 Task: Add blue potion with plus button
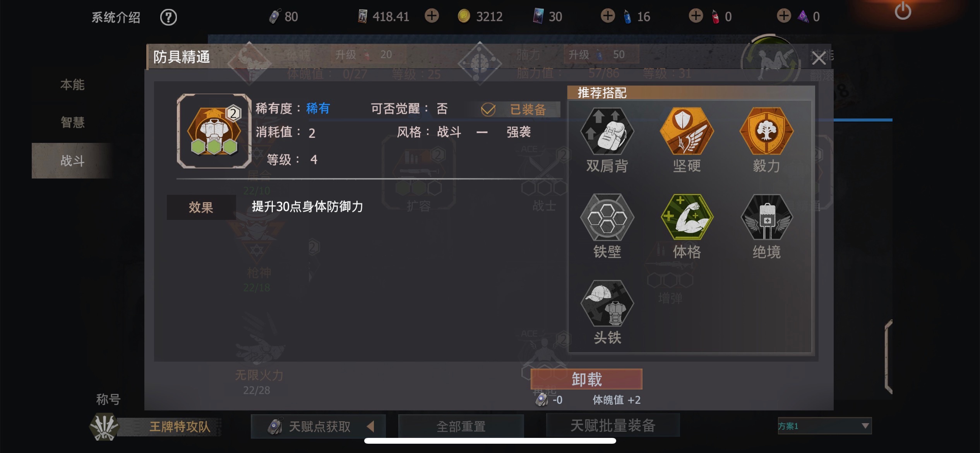click(608, 16)
